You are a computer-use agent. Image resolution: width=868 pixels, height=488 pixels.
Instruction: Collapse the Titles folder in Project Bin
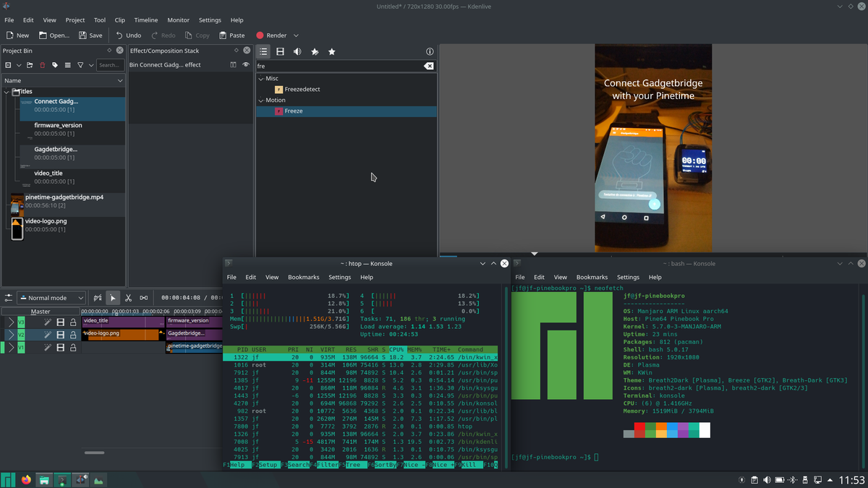[7, 92]
